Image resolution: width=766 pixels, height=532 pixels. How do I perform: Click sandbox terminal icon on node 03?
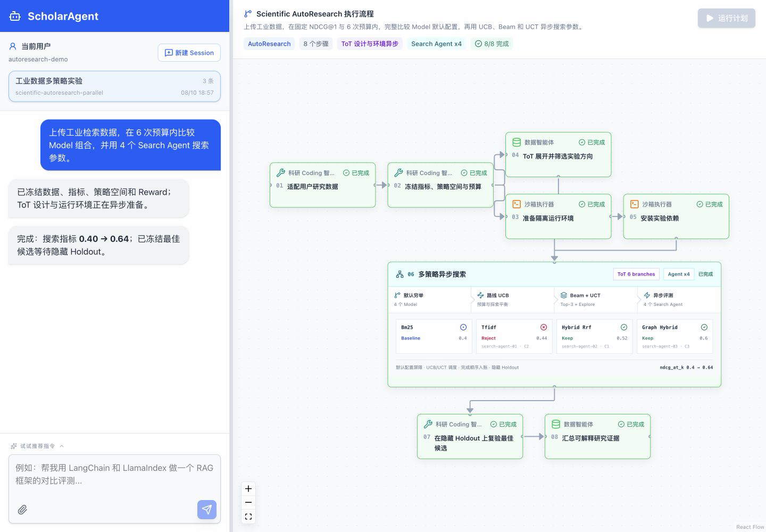pyautogui.click(x=517, y=204)
